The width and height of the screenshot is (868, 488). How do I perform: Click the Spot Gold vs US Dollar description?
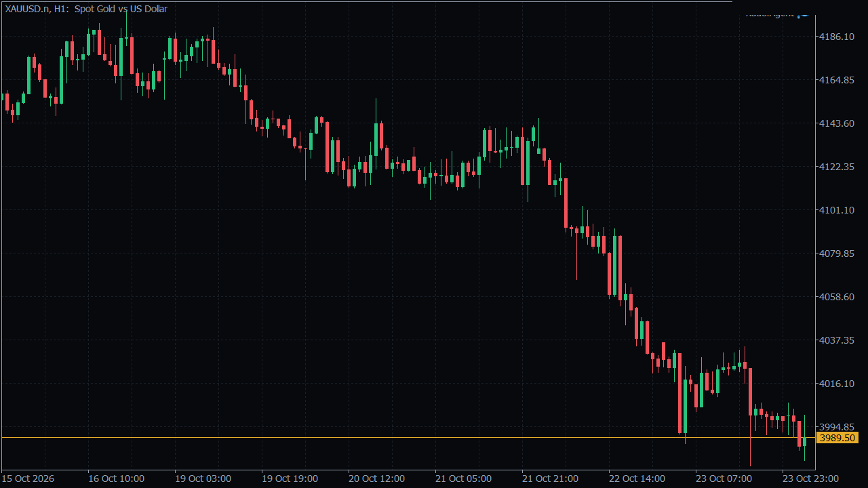click(x=121, y=9)
